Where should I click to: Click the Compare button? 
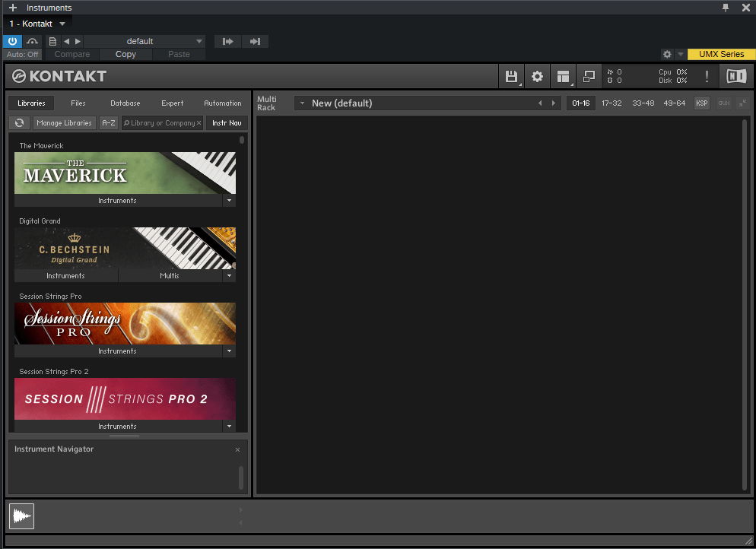(x=72, y=55)
